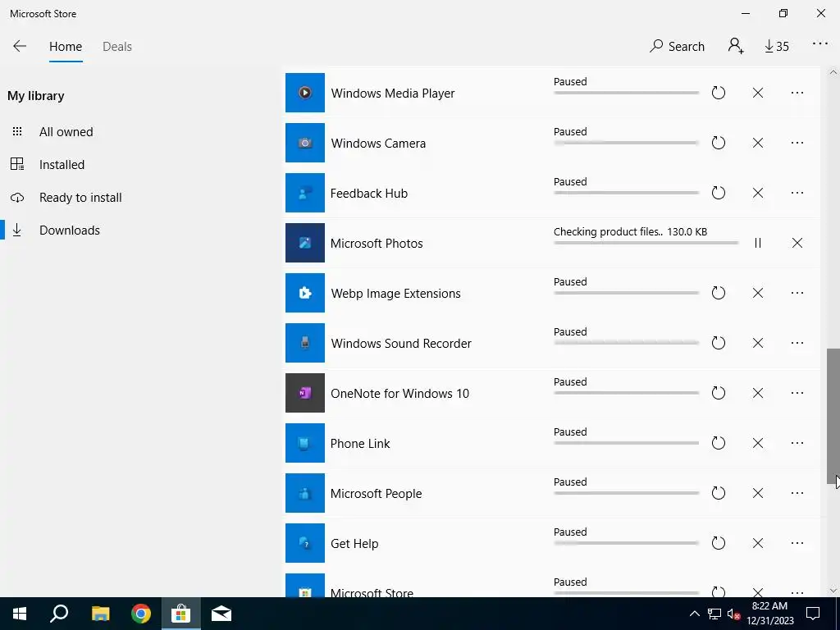Open more options for Windows Media Player
This screenshot has width=840, height=630.
click(x=797, y=93)
